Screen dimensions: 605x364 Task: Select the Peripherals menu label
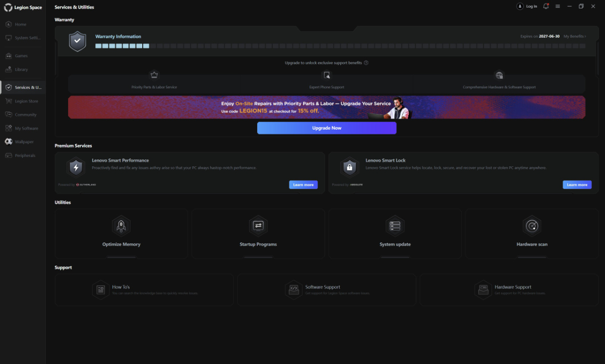pyautogui.click(x=25, y=156)
